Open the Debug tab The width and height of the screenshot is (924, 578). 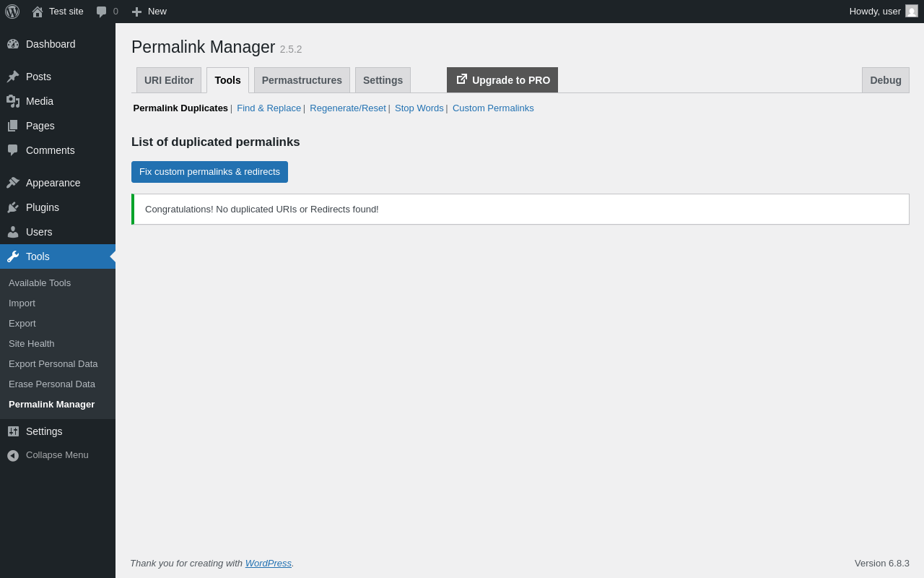coord(885,80)
